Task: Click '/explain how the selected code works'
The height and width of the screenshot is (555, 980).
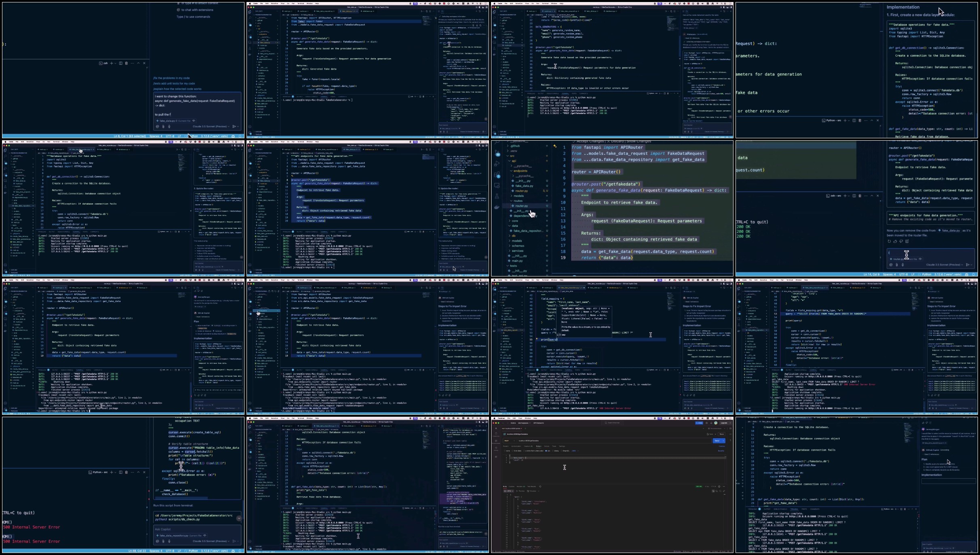Action: (177, 89)
